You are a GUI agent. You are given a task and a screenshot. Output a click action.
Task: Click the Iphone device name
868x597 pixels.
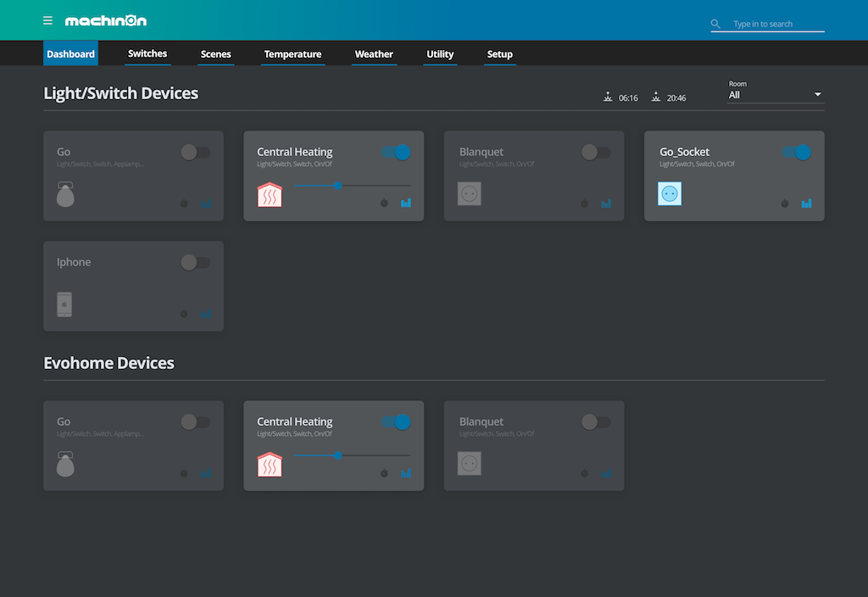pos(74,262)
